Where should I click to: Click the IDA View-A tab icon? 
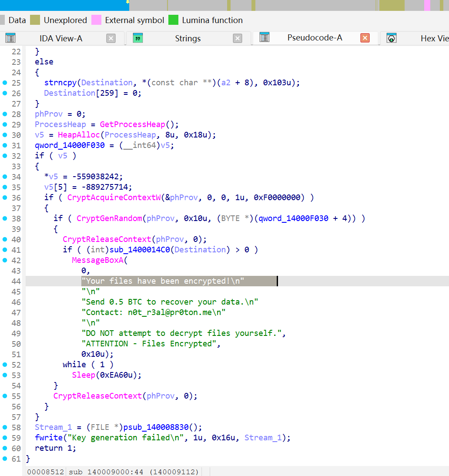[x=10, y=38]
